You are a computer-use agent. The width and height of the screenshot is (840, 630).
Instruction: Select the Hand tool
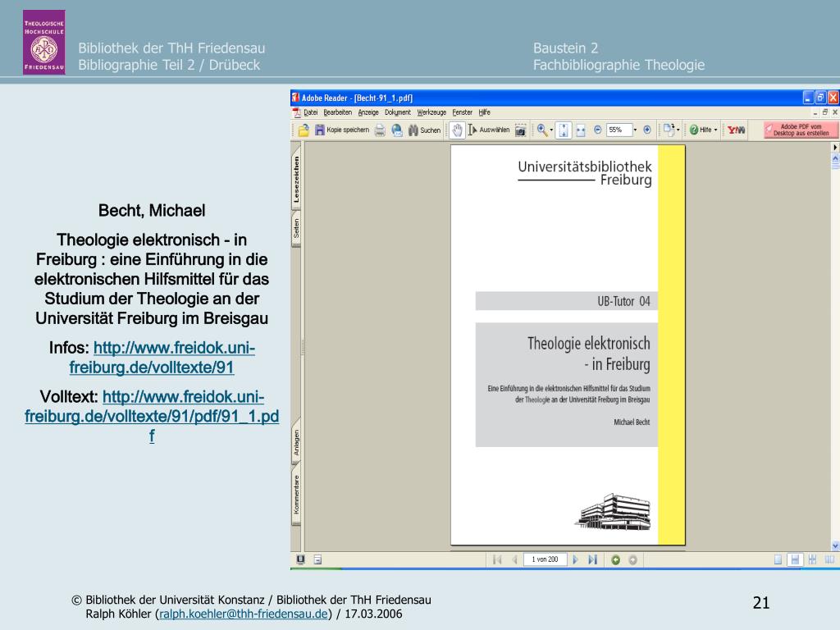457,130
